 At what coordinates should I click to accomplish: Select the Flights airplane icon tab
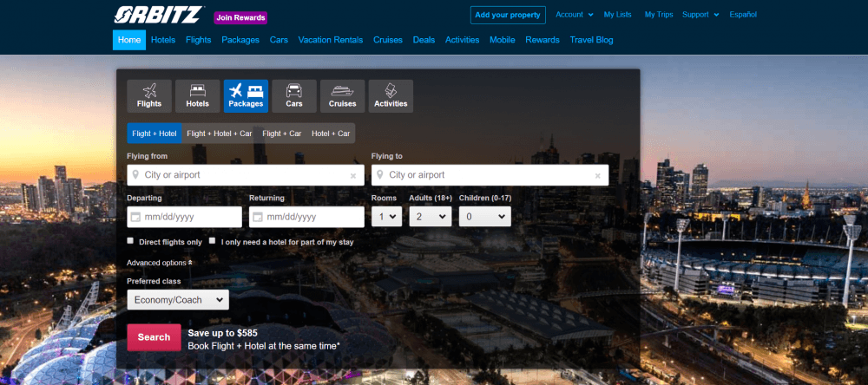(x=148, y=95)
